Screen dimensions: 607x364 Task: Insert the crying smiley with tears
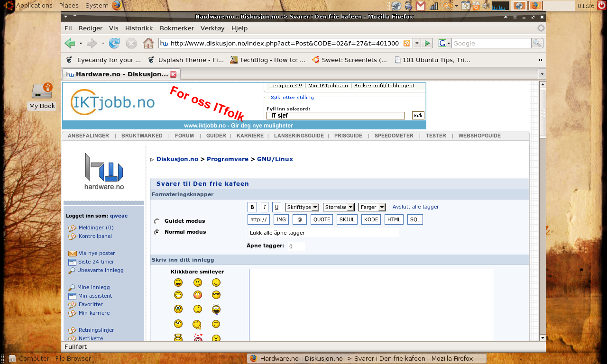178,309
